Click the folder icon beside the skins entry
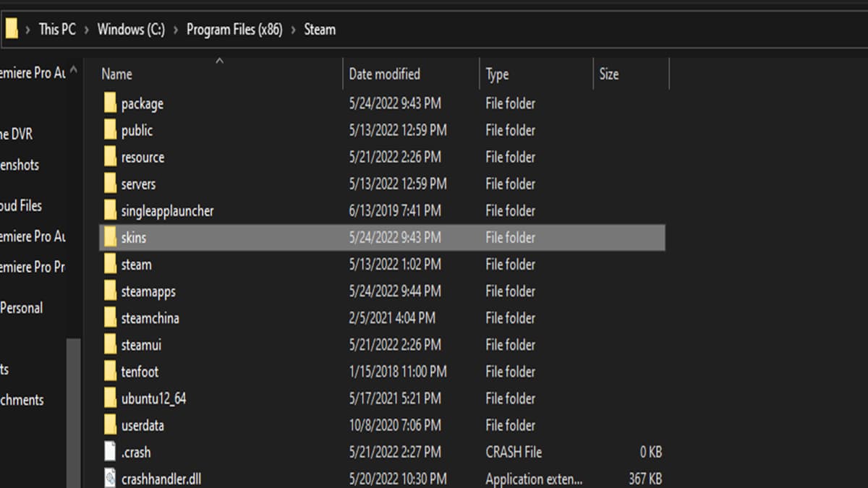Viewport: 868px width, 488px height. (110, 237)
